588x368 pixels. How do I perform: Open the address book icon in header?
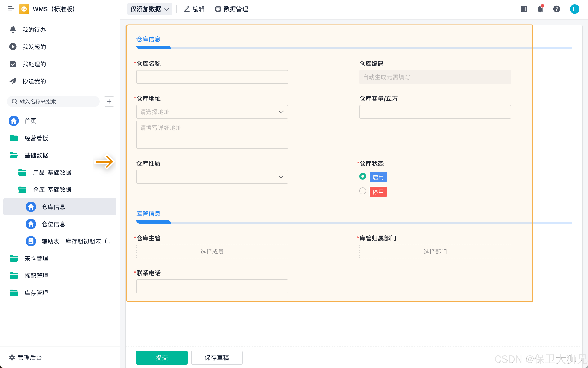524,9
